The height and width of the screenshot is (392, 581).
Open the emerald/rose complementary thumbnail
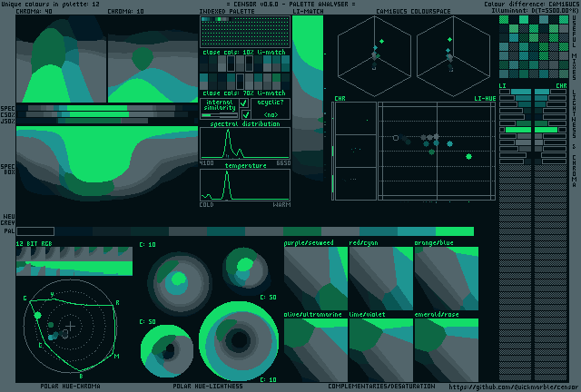[x=446, y=348]
